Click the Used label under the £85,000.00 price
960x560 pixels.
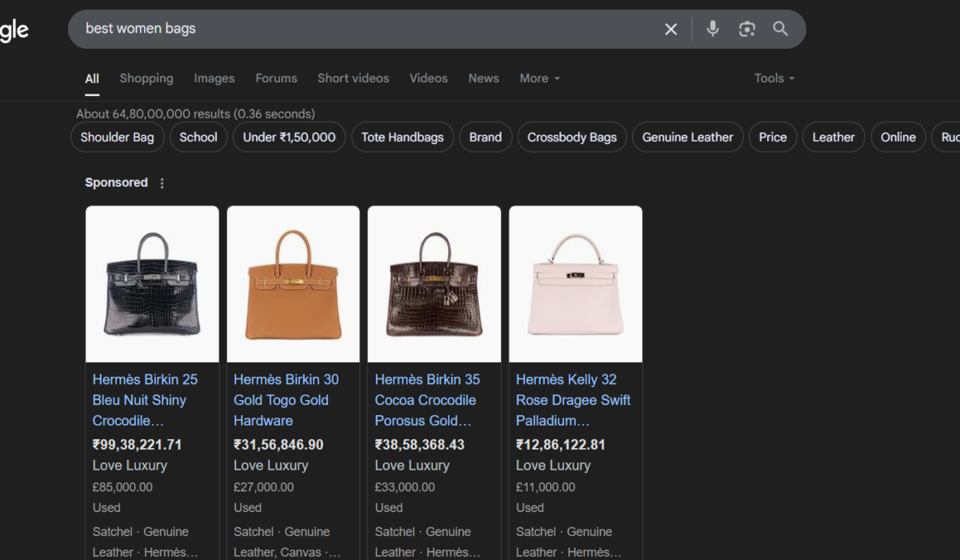click(106, 508)
